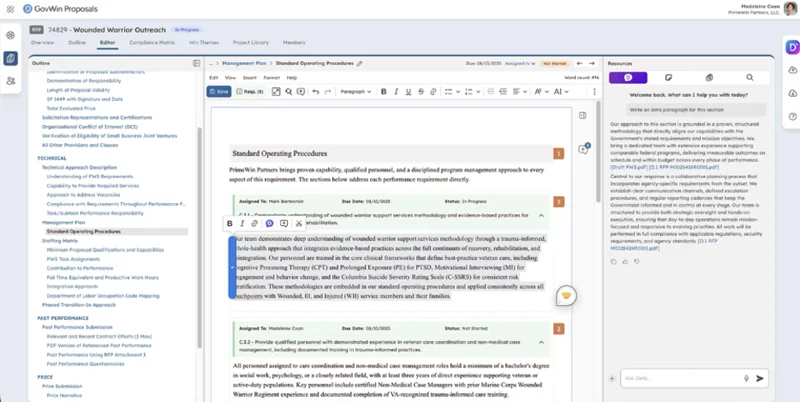Viewport: 800px width, 402px height.
Task: Click bold in floating selection toolbar
Action: pos(230,223)
